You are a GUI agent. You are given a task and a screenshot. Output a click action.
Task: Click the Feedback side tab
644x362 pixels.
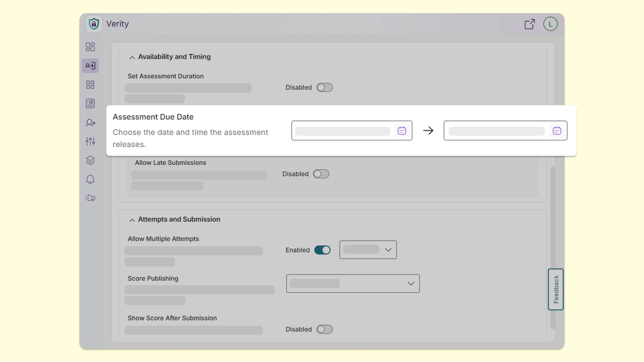(556, 289)
